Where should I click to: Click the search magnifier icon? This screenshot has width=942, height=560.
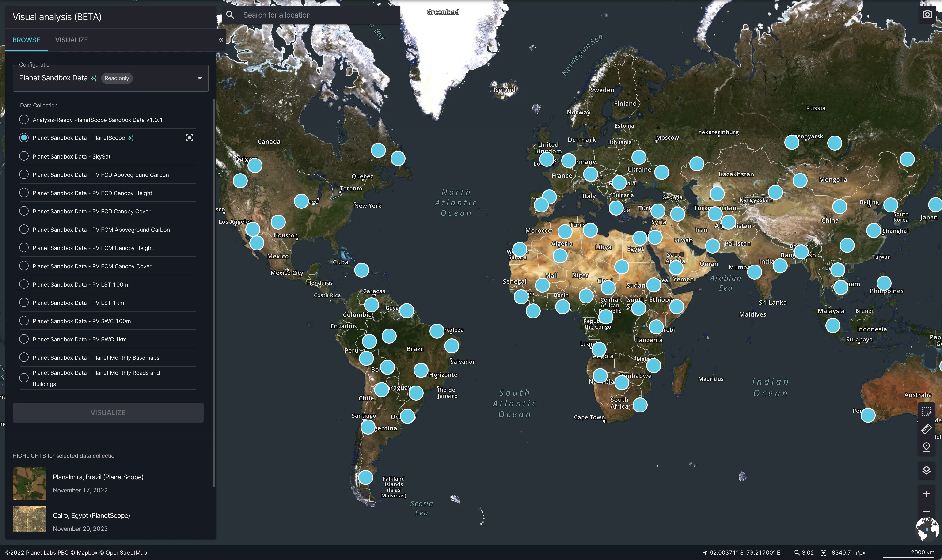click(x=230, y=15)
